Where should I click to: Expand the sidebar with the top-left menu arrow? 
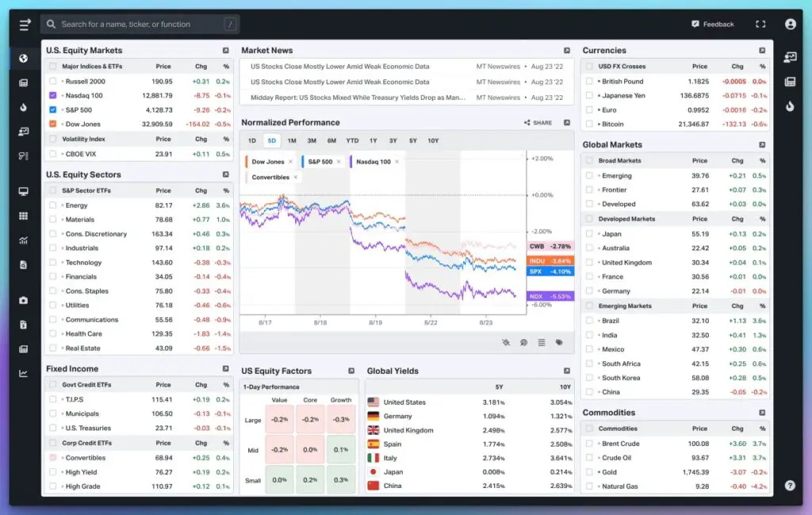click(x=25, y=25)
